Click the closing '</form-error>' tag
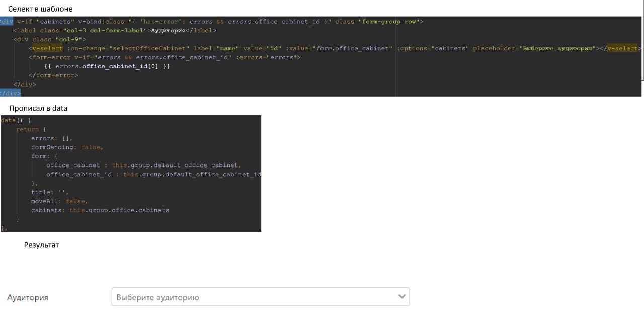This screenshot has height=333, width=644. pyautogui.click(x=53, y=75)
